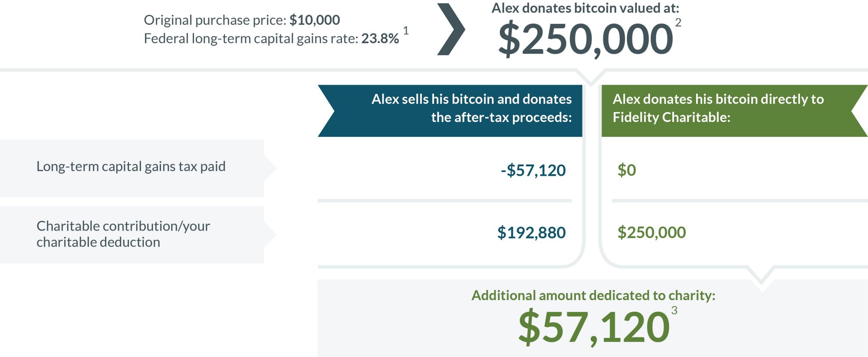This screenshot has height=357, width=868.
Task: Click the $192,880 charitable deduction value
Action: point(531,232)
